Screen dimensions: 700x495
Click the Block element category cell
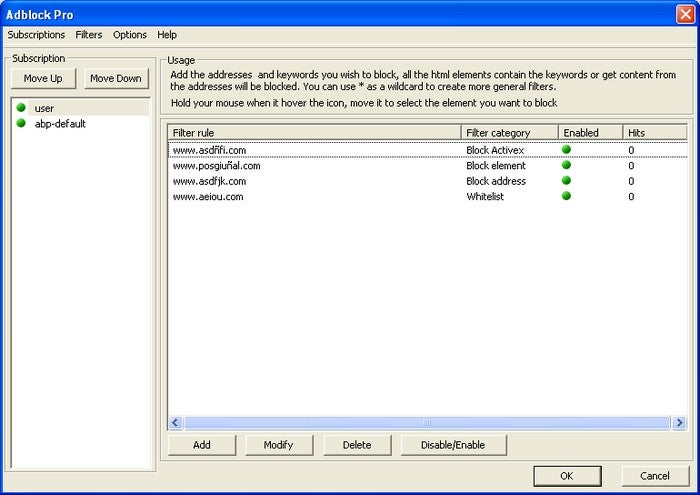[496, 166]
